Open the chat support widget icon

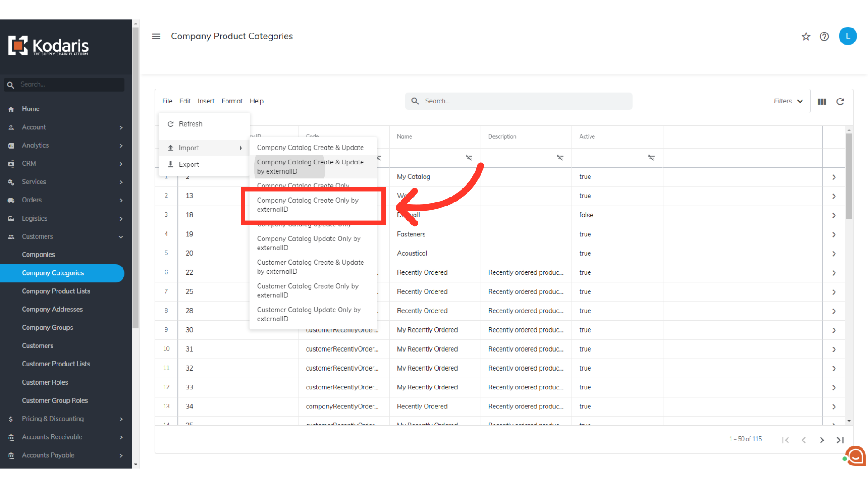855,456
